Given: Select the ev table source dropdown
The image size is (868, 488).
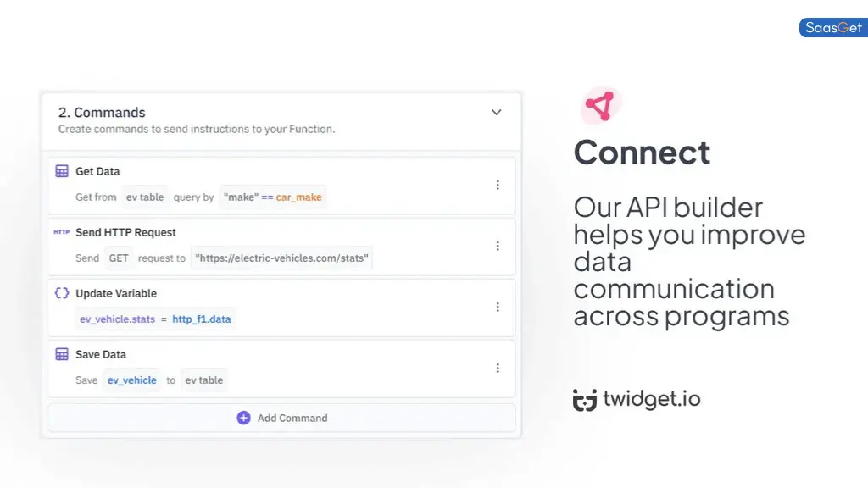Looking at the screenshot, I should tap(144, 197).
